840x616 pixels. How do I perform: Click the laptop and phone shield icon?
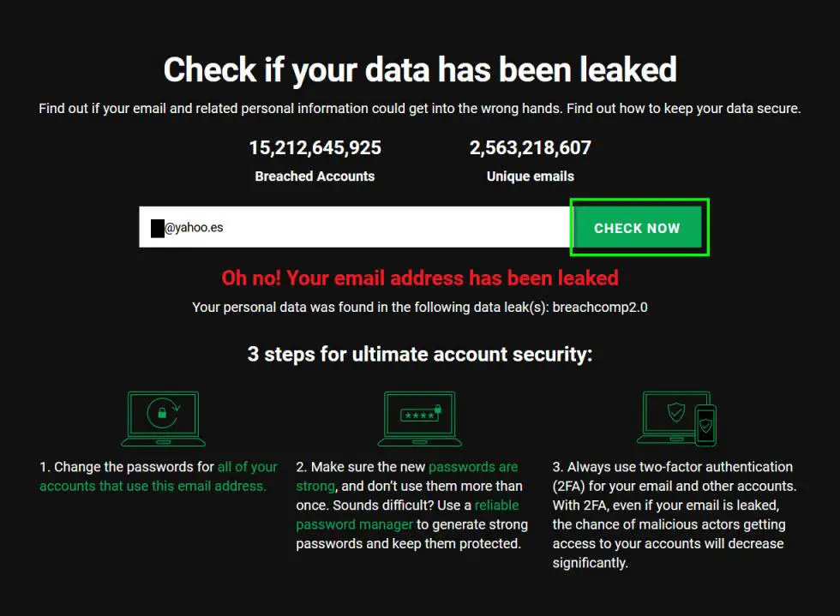point(677,418)
